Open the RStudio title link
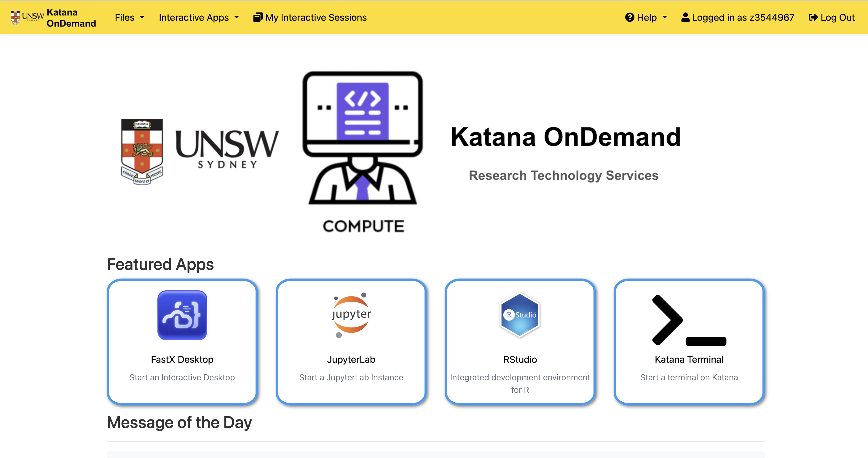The image size is (868, 458). 520,360
